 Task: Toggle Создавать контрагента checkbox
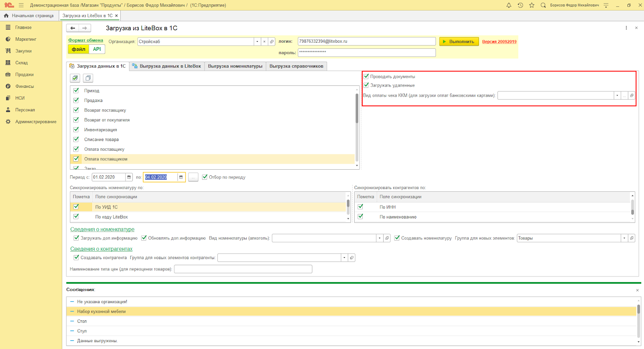click(76, 257)
